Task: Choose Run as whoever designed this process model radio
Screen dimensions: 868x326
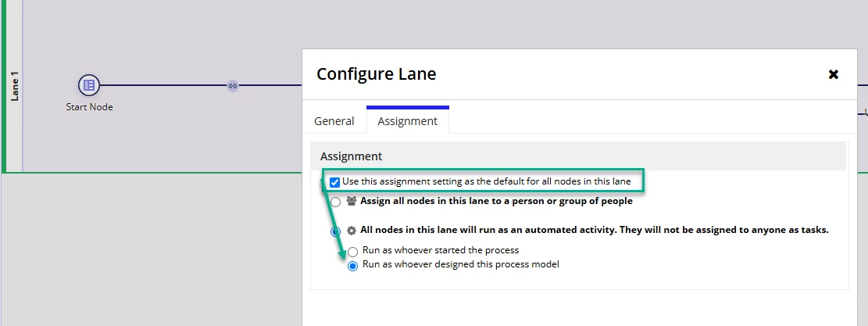Action: tap(352, 267)
